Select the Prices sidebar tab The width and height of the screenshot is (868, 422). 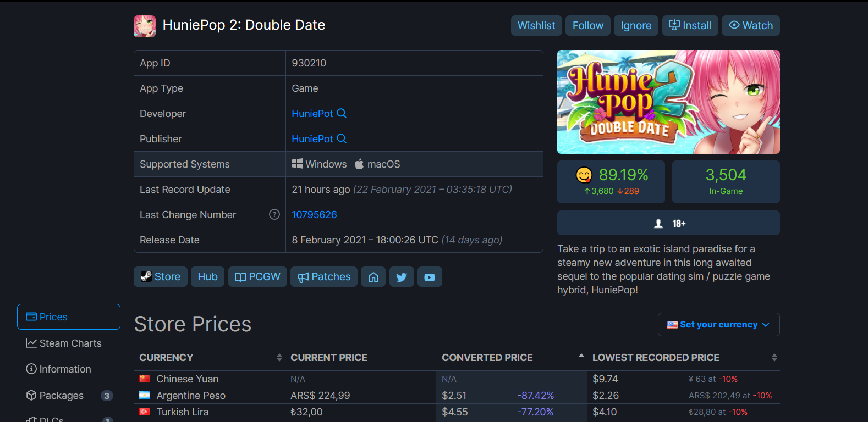point(69,317)
